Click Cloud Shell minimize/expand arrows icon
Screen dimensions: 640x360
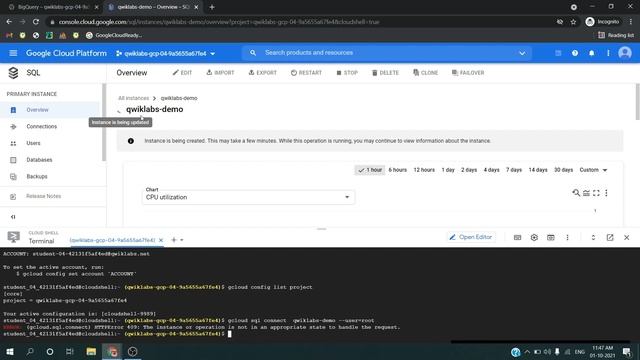[593, 238]
